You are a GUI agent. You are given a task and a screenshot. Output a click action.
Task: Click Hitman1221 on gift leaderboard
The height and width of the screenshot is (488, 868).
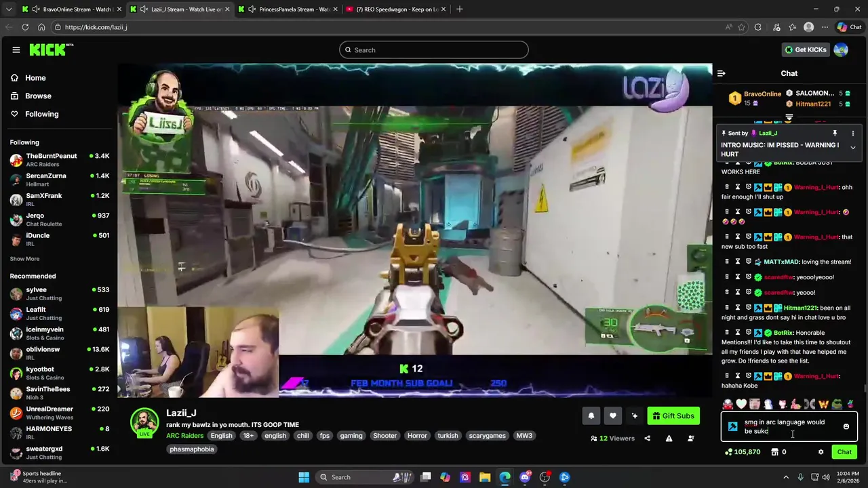pos(812,104)
